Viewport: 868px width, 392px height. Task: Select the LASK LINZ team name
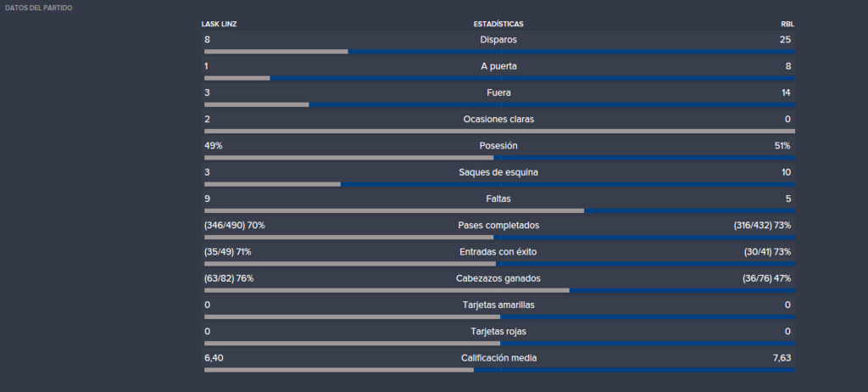(x=219, y=25)
